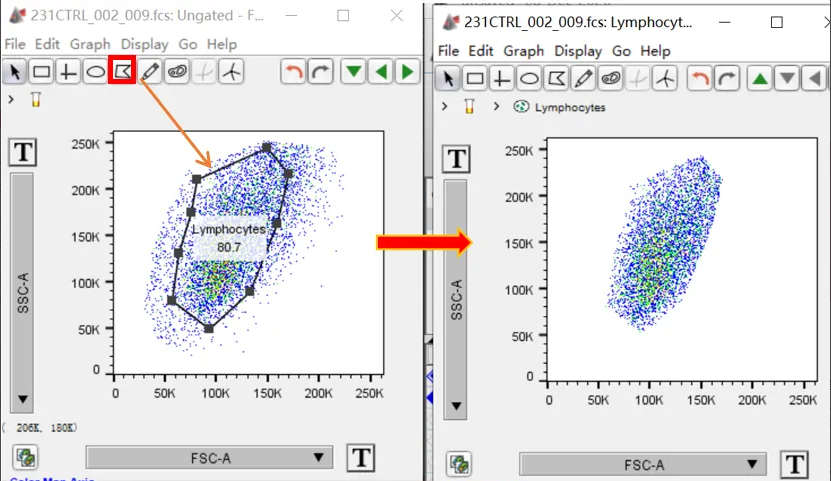Screen dimensions: 831x481
Task: Select the Rectangle gate tool in the Ungated window
Action: [x=41, y=72]
